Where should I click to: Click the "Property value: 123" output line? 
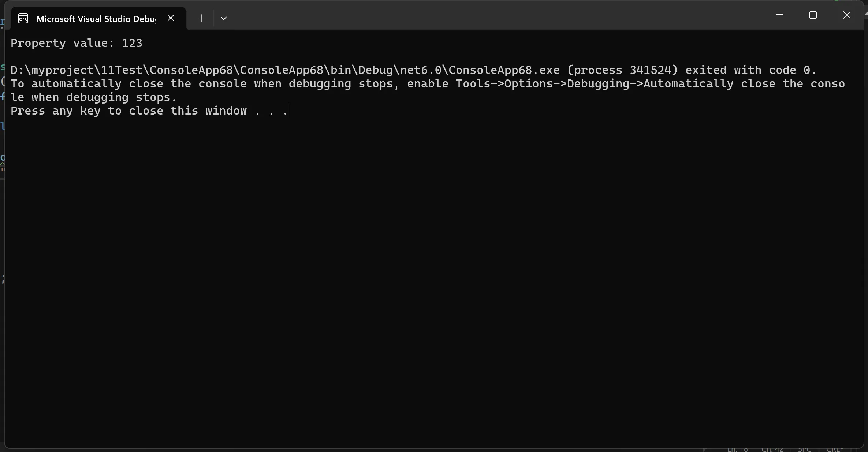(76, 43)
